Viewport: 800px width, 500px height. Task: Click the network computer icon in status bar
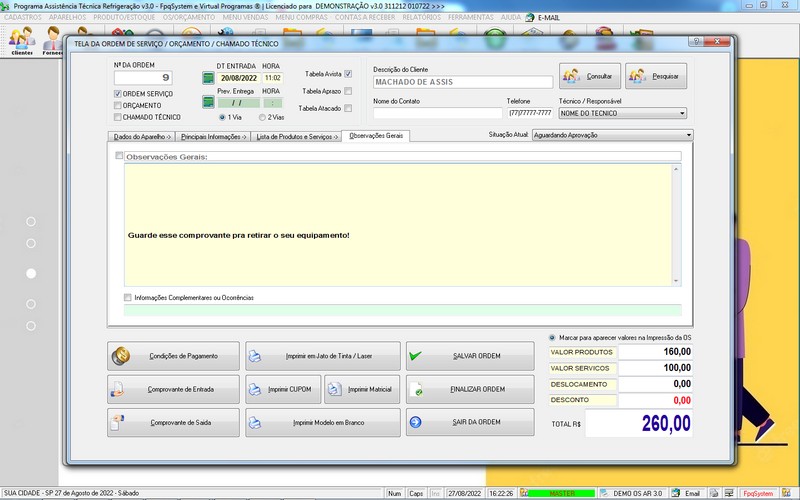pyautogui.click(x=729, y=493)
